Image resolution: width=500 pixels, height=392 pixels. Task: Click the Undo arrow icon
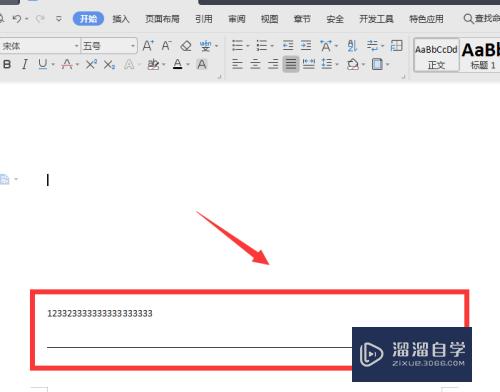coord(17,19)
